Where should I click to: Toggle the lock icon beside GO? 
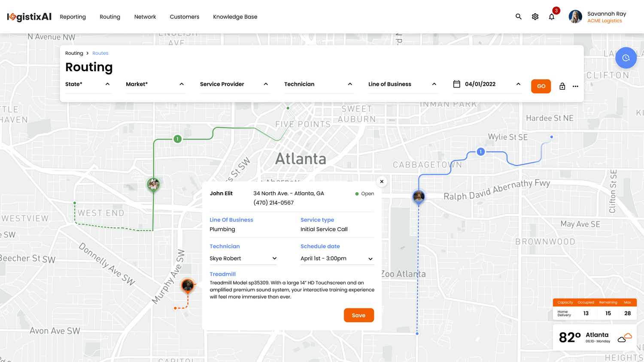pos(562,86)
